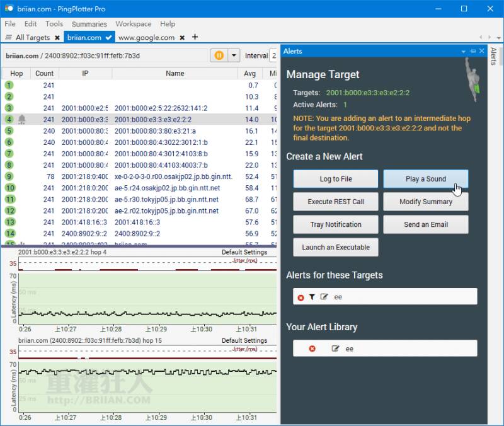Edit the 'ee' alert in Your Alert Library
Image resolution: width=504 pixels, height=426 pixels.
(335, 348)
